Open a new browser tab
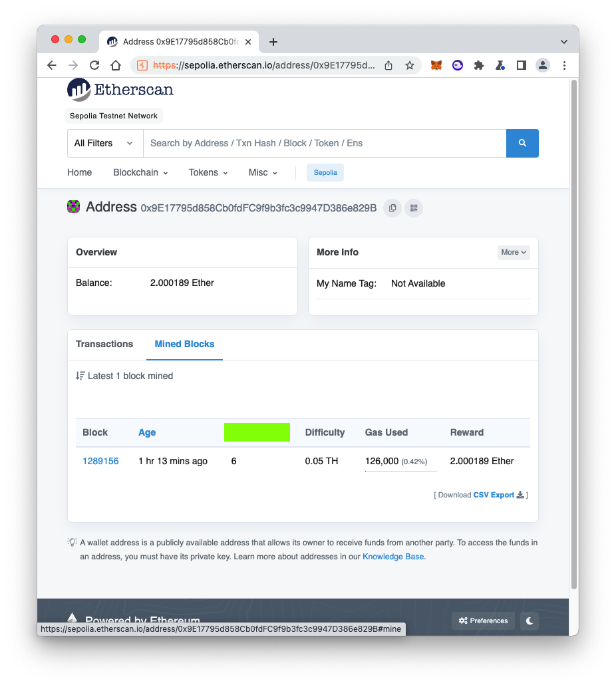Image resolution: width=616 pixels, height=685 pixels. click(273, 42)
